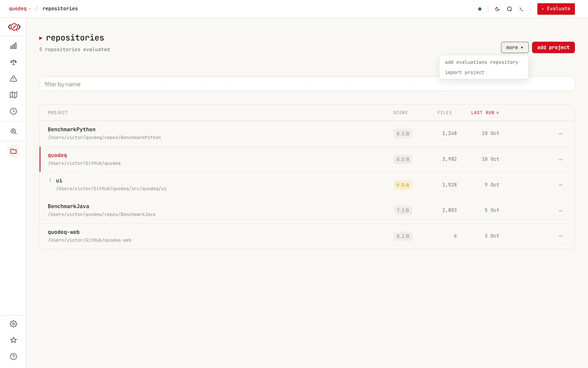The height and width of the screenshot is (368, 588).
Task: Click repositories breadcrumb item
Action: (x=60, y=9)
